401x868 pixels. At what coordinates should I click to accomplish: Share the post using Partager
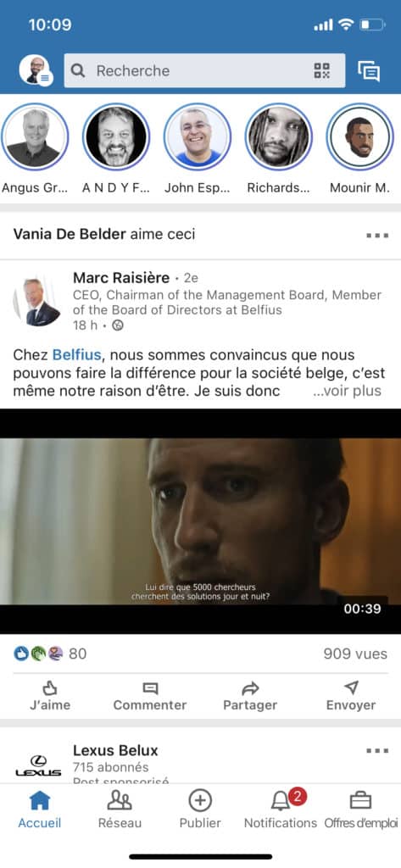point(250,697)
